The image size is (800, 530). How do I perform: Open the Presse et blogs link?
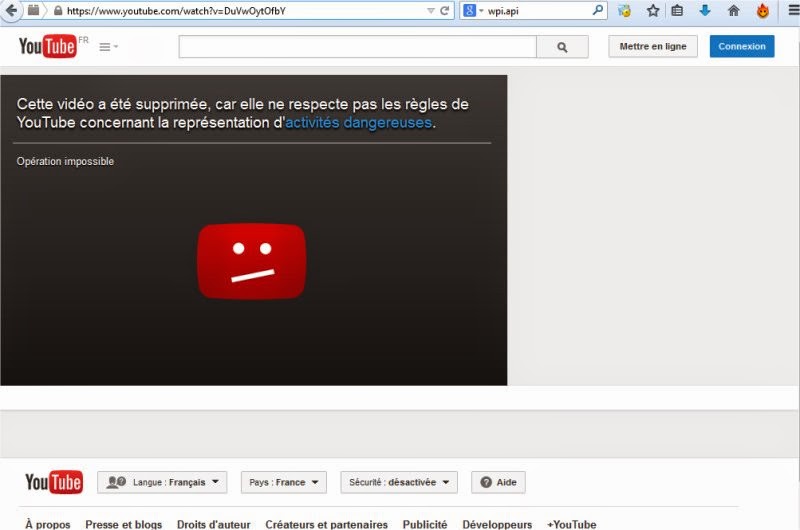coord(123,524)
